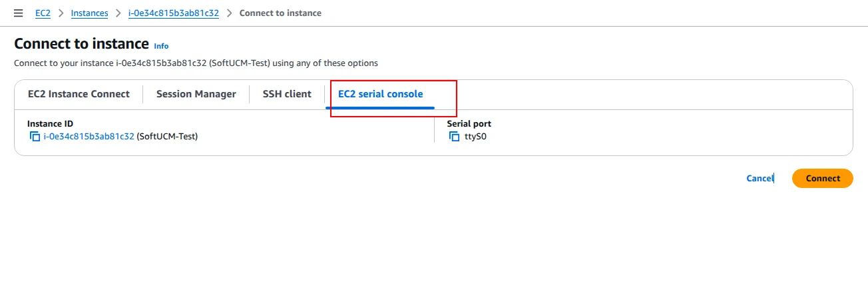Viewport: 868px width, 304px height.
Task: Navigate to Instances breadcrumb
Action: click(x=89, y=13)
